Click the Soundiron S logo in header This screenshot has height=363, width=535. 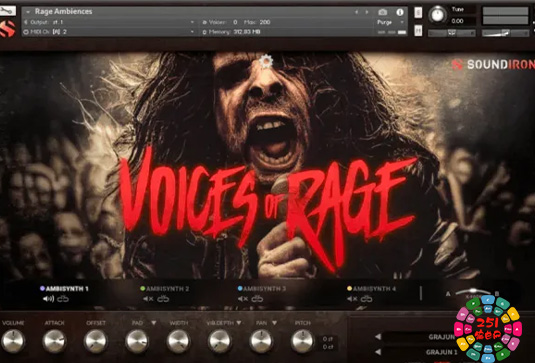(x=8, y=29)
